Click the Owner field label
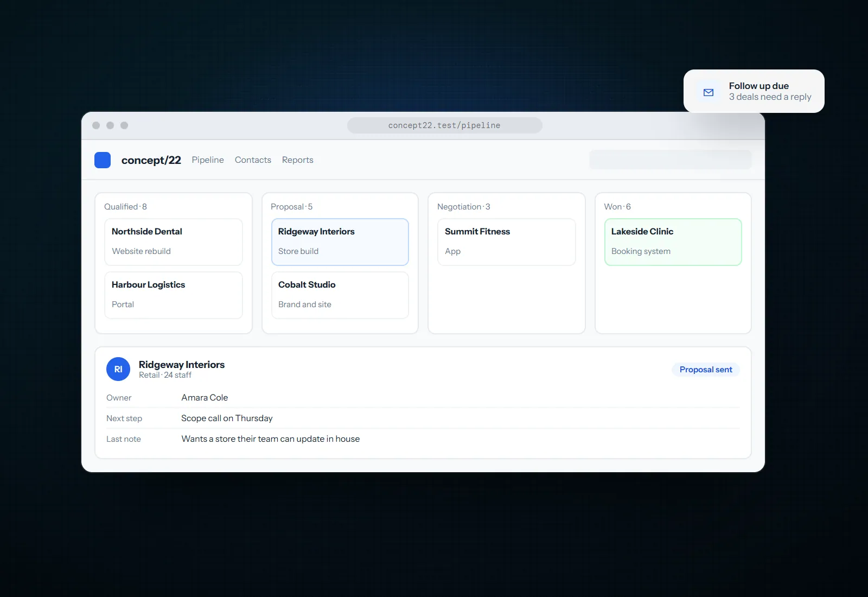The height and width of the screenshot is (597, 868). [119, 398]
